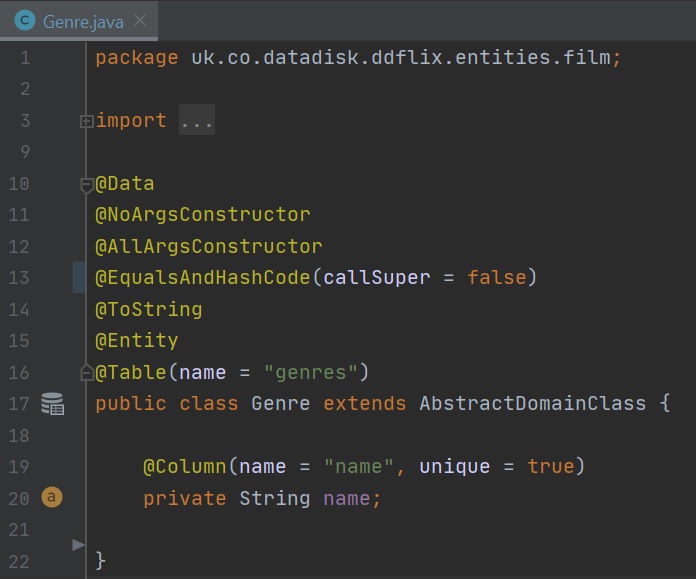696x579 pixels.
Task: Click the fold arrow marker near the closing brace
Action: (79, 545)
